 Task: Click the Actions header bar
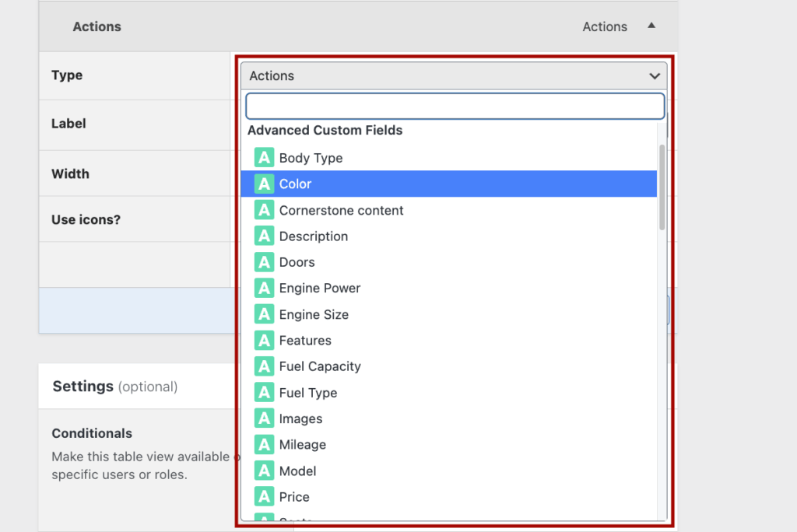[97, 26]
